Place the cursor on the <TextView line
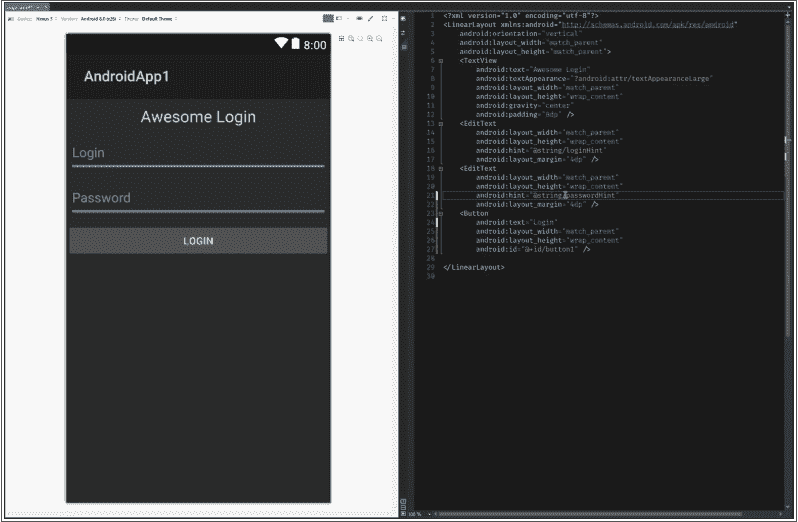Image resolution: width=798 pixels, height=522 pixels. [478, 61]
